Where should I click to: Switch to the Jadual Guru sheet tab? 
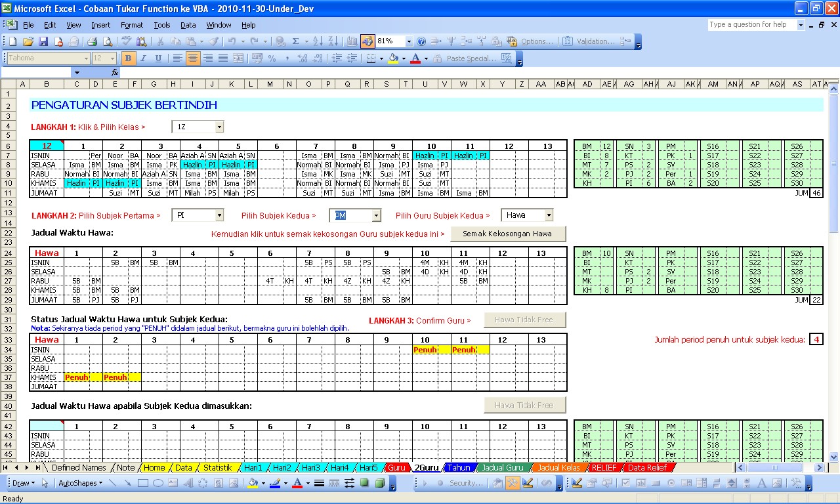(502, 468)
